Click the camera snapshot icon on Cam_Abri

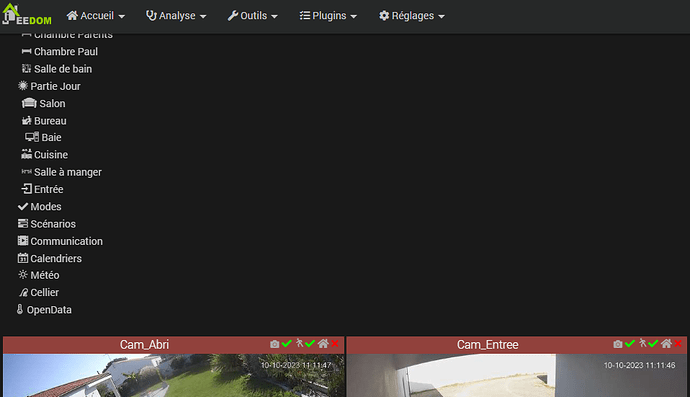click(x=275, y=344)
